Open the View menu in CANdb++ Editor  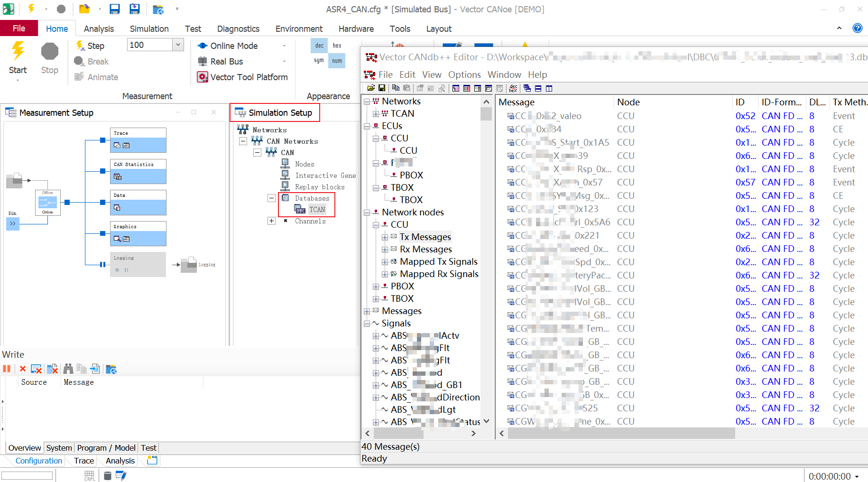[432, 74]
